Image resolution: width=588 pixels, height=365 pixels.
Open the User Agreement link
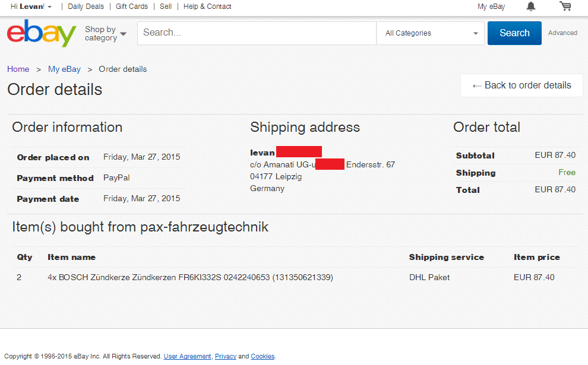coord(187,356)
